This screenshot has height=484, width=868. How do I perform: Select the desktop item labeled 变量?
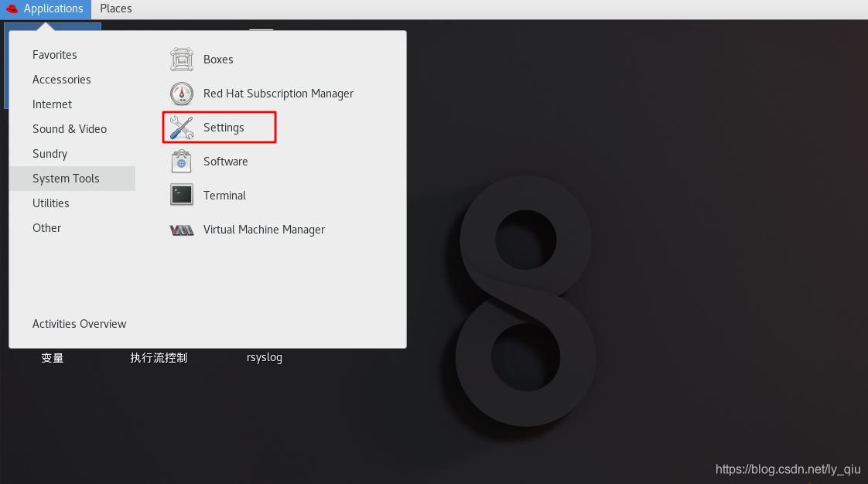(x=53, y=358)
